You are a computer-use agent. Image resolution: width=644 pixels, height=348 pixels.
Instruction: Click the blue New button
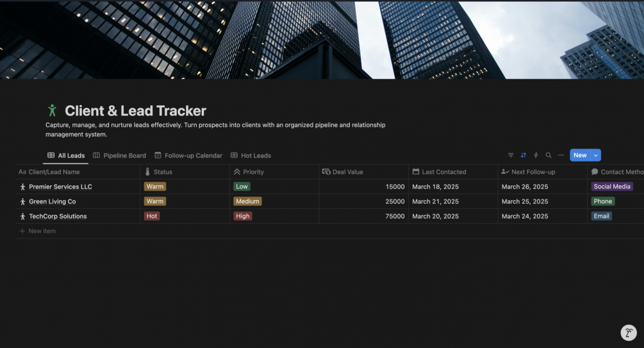(x=580, y=155)
